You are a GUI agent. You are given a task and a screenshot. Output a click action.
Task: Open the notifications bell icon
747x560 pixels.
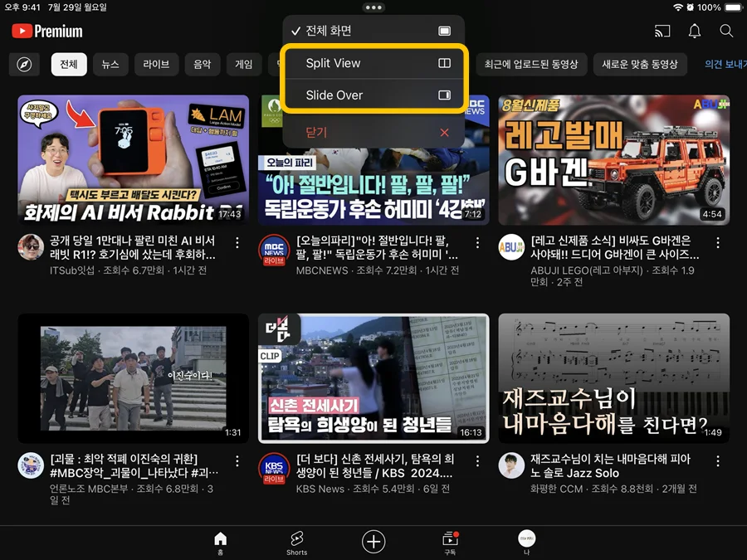pyautogui.click(x=695, y=30)
